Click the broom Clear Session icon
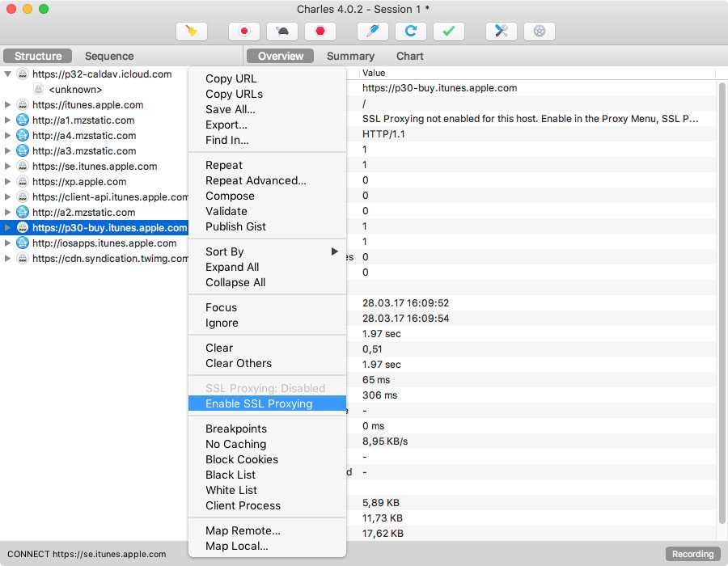The image size is (728, 566). [192, 32]
